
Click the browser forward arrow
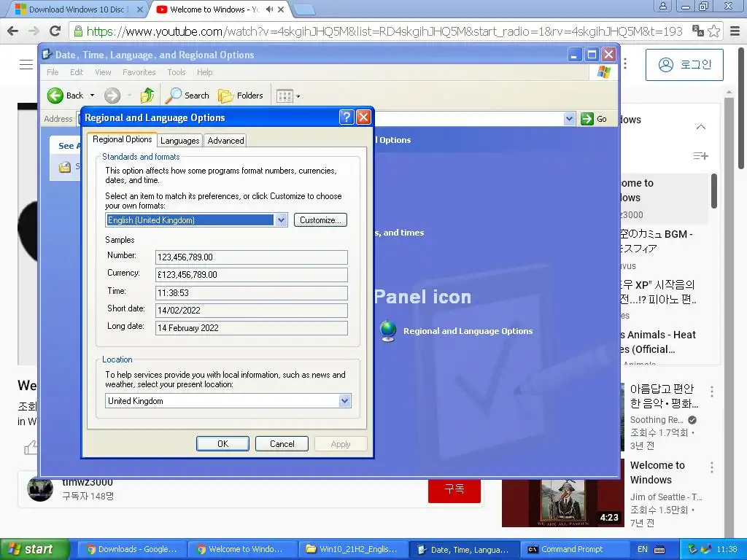[34, 31]
